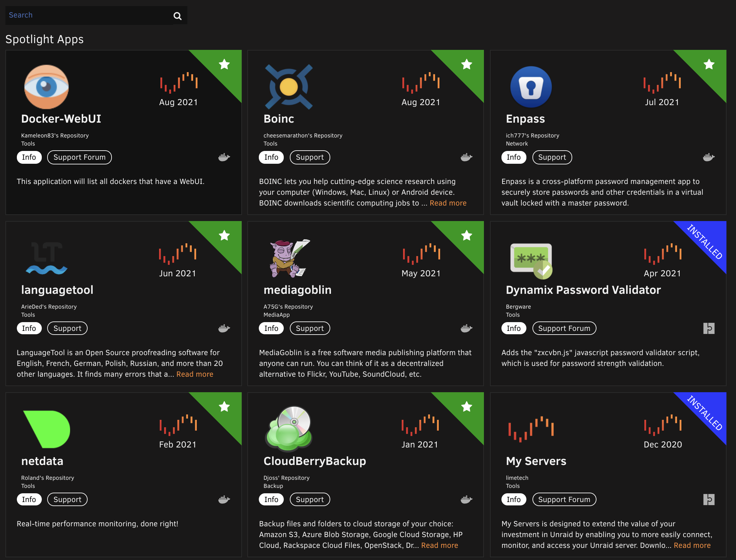Screen dimensions: 736x560
Task: Expand Boinc description with Read more
Action: coord(448,203)
